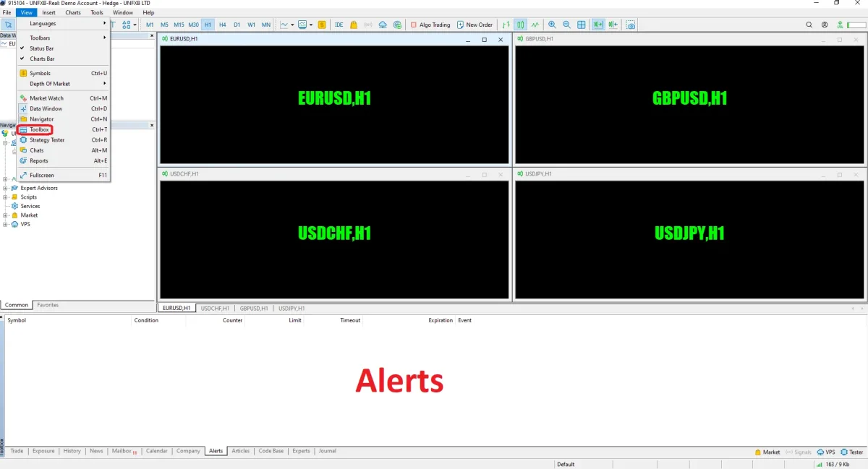The image size is (868, 469).
Task: Open the Mailbox tab in Toolbox
Action: (x=124, y=451)
